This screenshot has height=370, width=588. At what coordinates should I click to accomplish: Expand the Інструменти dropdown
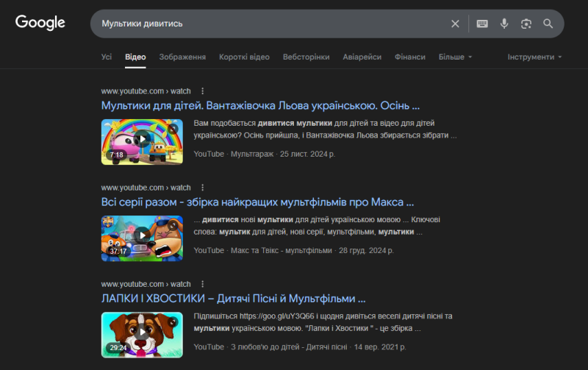[534, 57]
